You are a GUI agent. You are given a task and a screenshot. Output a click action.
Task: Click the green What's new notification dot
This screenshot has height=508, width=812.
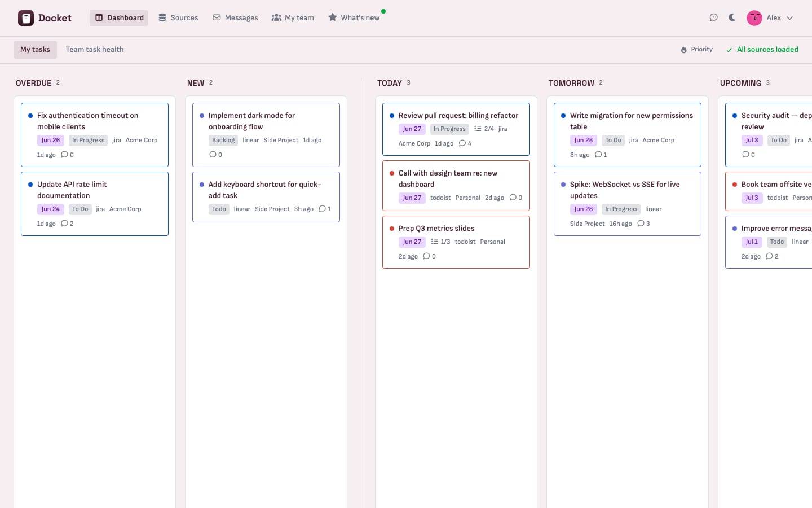(x=383, y=11)
